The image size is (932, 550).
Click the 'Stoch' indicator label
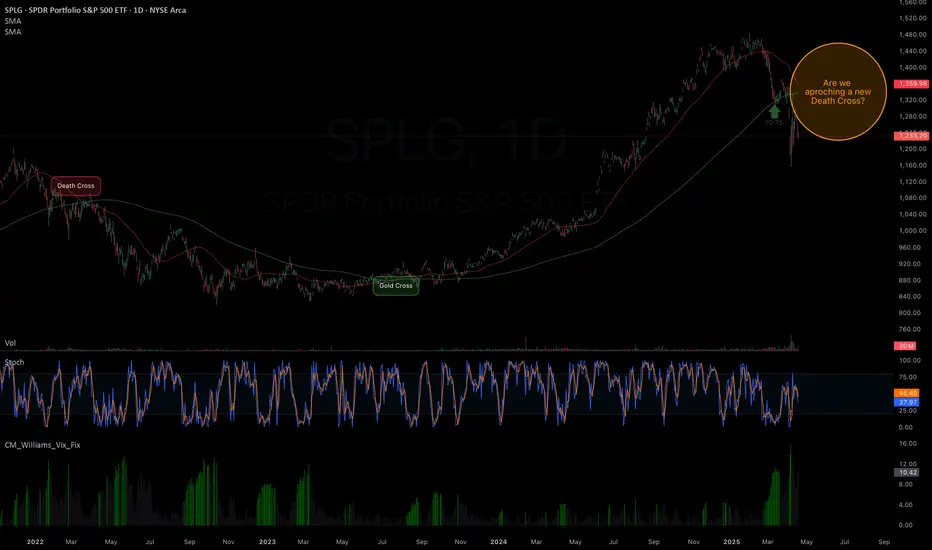tap(14, 362)
